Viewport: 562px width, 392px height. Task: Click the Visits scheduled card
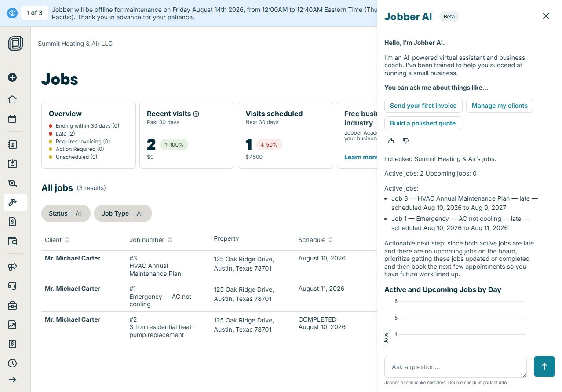(285, 135)
